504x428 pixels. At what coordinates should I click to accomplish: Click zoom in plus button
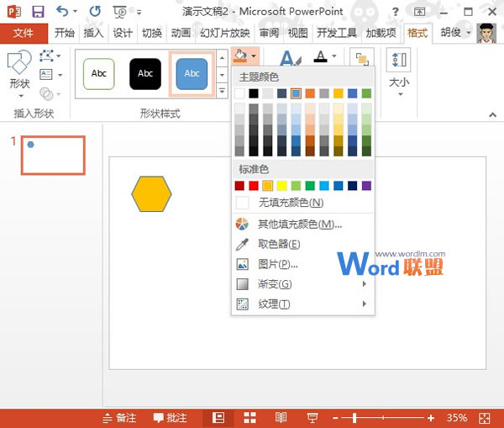pos(431,418)
